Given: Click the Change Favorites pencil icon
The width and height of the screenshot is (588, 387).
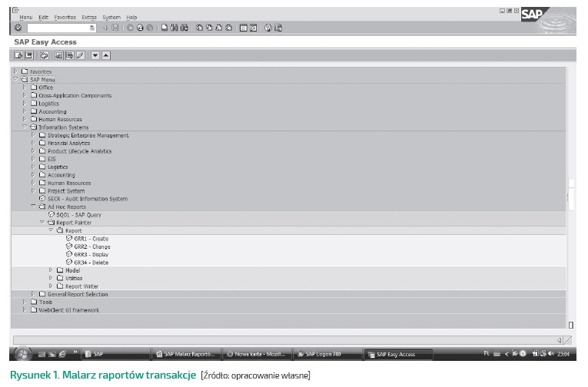Looking at the screenshot, I should (x=80, y=55).
